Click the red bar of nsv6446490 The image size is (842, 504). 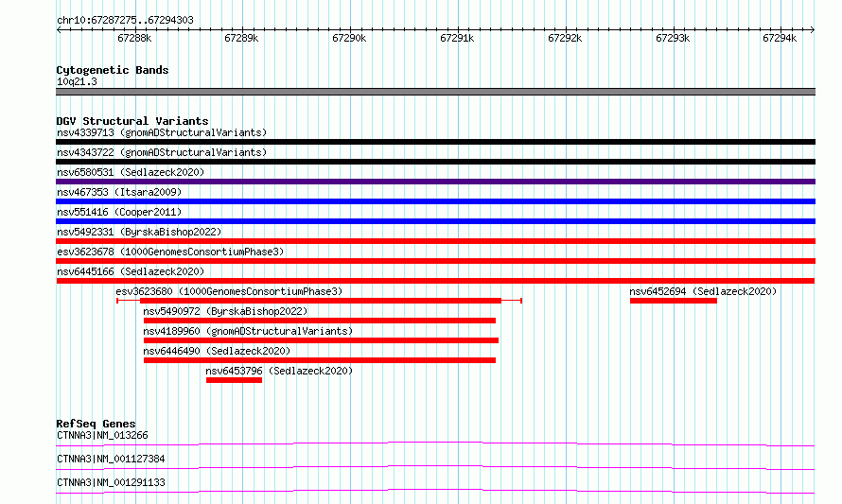pos(320,360)
